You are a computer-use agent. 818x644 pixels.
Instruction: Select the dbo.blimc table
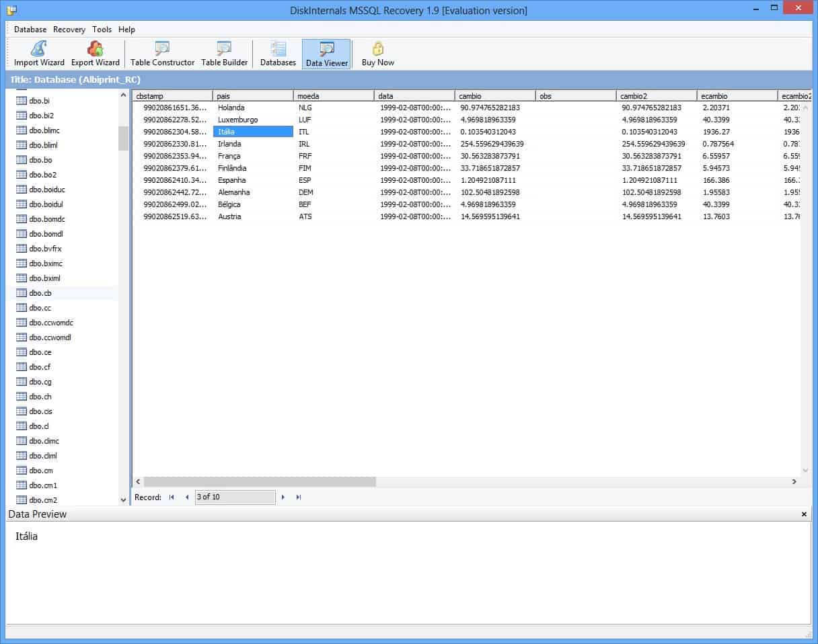[x=44, y=130]
